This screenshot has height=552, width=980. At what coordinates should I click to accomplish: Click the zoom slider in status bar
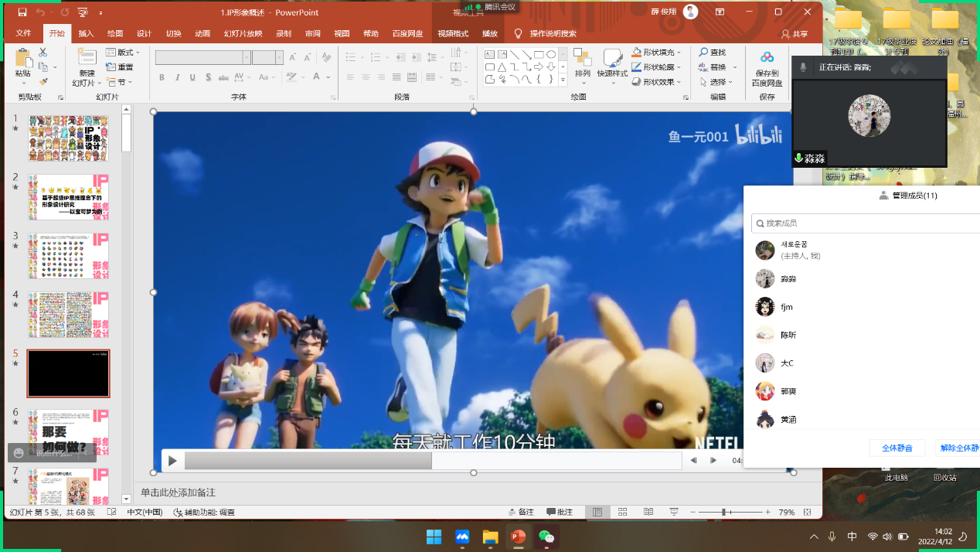pyautogui.click(x=724, y=513)
